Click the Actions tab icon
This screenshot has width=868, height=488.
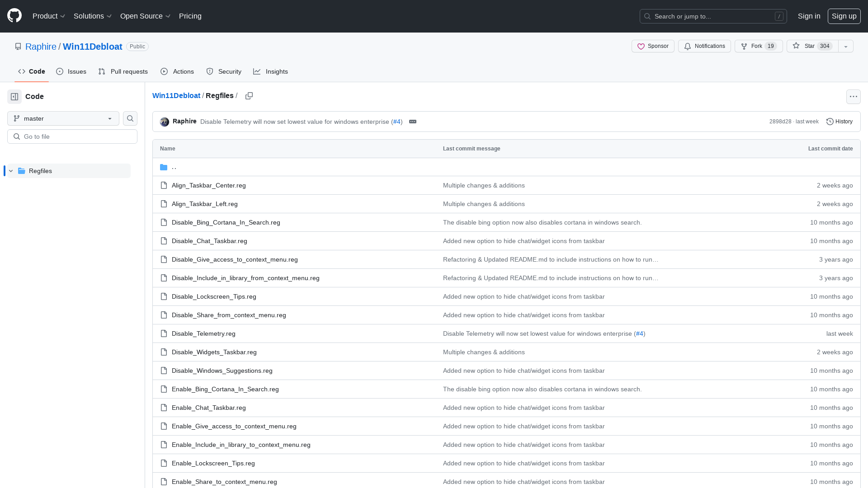click(x=164, y=71)
